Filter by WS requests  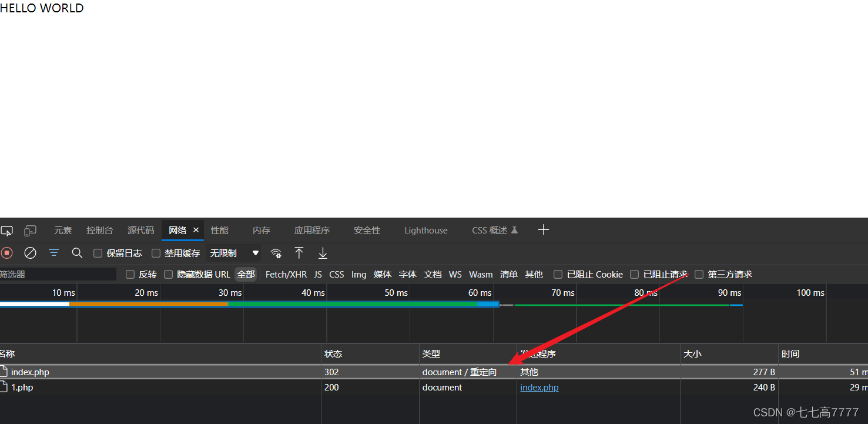455,274
